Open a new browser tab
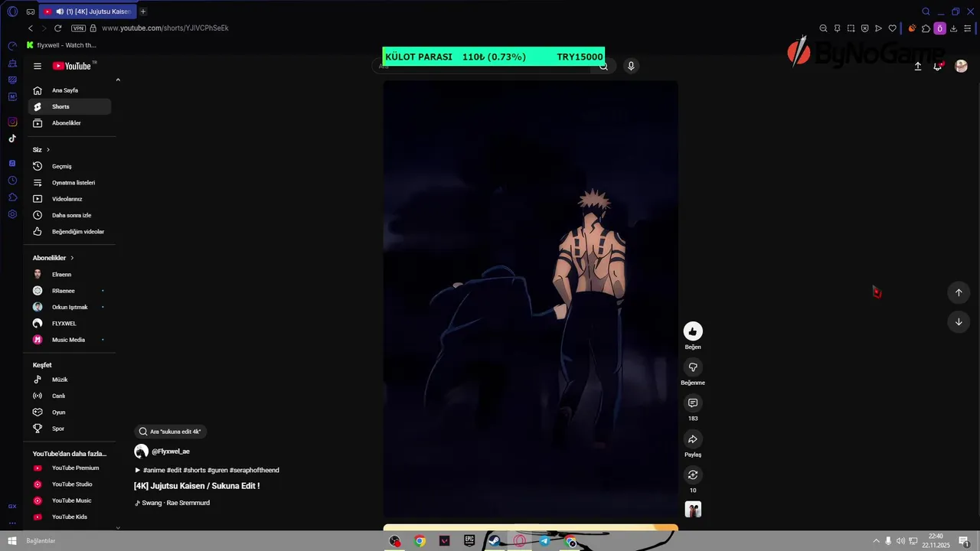Image resolution: width=980 pixels, height=551 pixels. [143, 11]
